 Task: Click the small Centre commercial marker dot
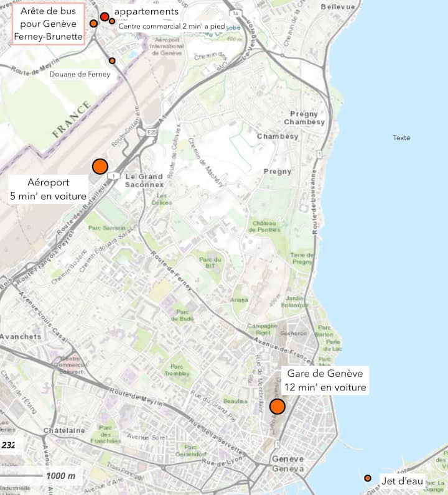pos(112,21)
